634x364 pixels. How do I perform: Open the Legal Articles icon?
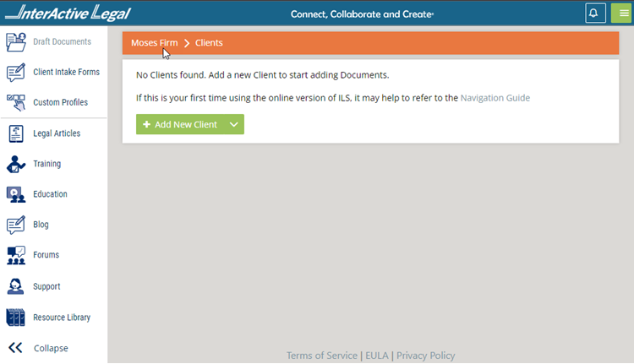16,133
